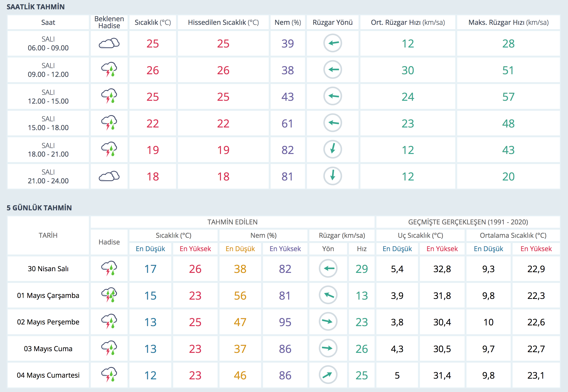The width and height of the screenshot is (568, 392).
Task: Click the Rüzgar (km/sa) header
Action: coord(342,235)
